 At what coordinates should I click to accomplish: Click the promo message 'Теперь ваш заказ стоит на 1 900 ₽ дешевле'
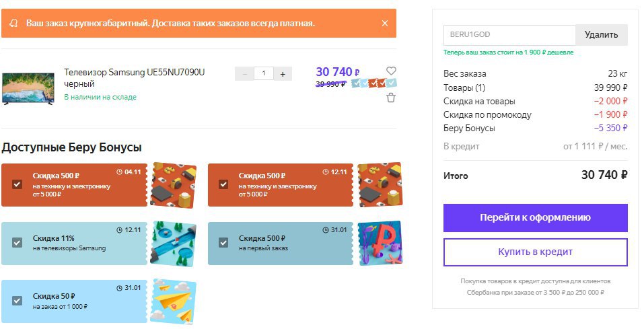coord(509,52)
